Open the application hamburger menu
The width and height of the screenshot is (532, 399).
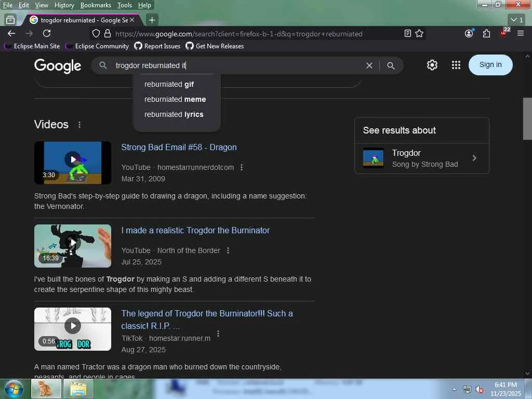(521, 33)
